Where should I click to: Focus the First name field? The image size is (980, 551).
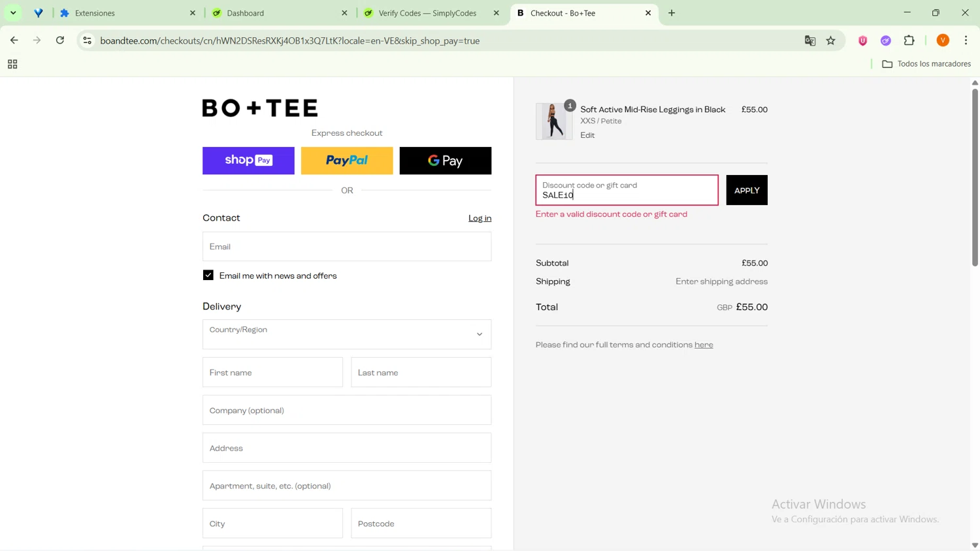tap(272, 372)
